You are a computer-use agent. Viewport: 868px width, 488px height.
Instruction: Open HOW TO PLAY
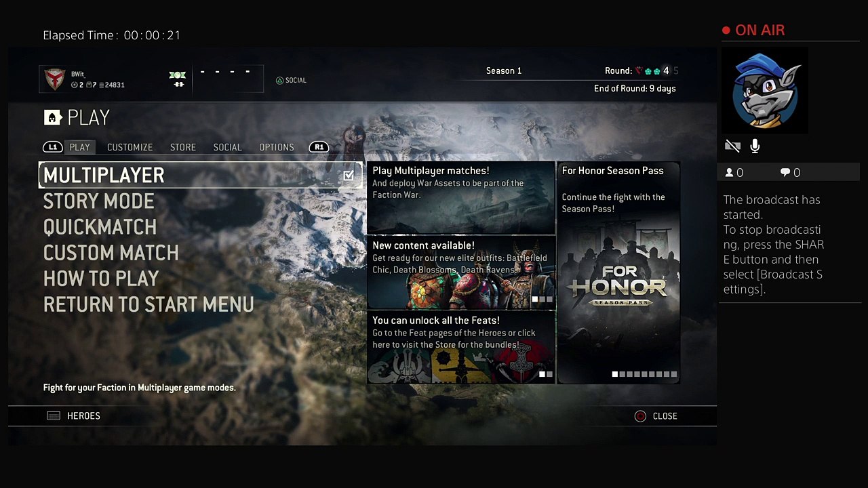tap(101, 279)
